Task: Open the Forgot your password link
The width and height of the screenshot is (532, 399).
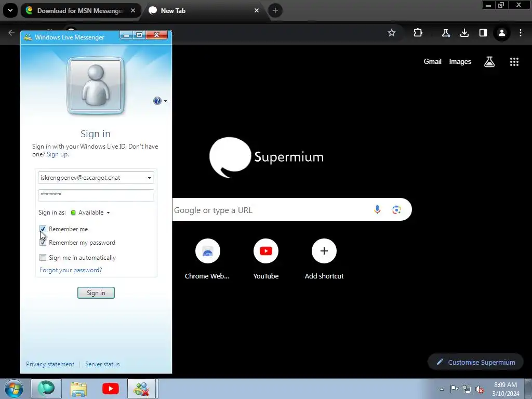Action: (x=71, y=270)
